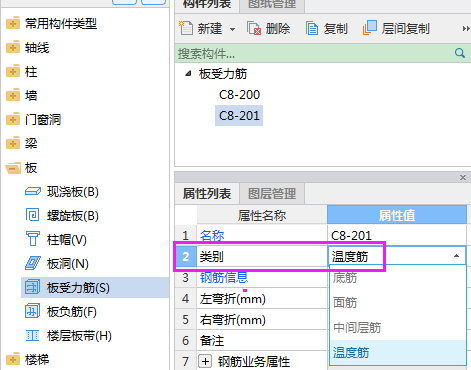Image resolution: width=471 pixels, height=370 pixels.
Task: Expand the 门窗洞 folder
Action: click(x=13, y=120)
